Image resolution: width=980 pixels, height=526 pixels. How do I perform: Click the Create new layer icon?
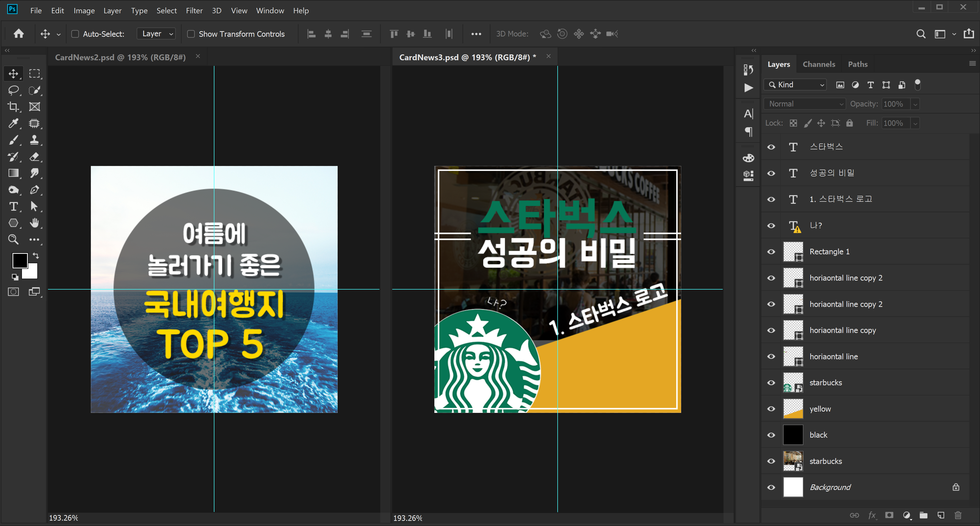[941, 515]
